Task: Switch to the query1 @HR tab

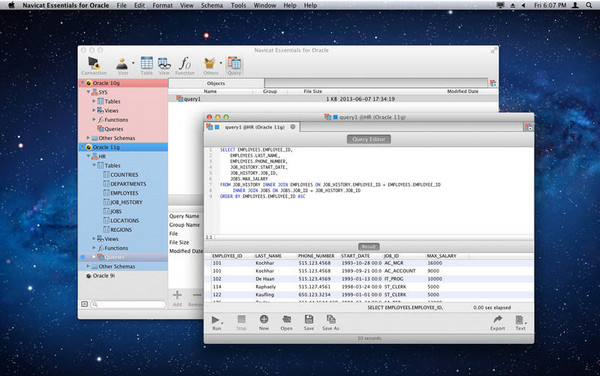Action: pos(253,127)
